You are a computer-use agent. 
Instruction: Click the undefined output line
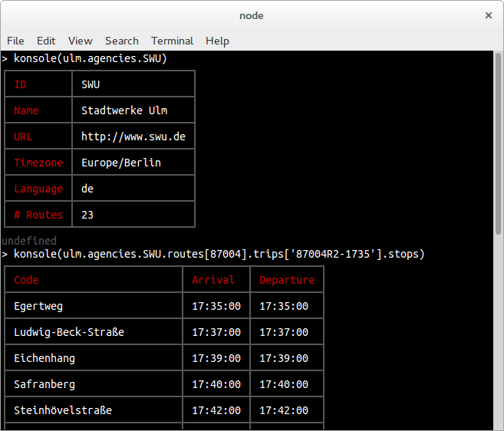coord(29,241)
